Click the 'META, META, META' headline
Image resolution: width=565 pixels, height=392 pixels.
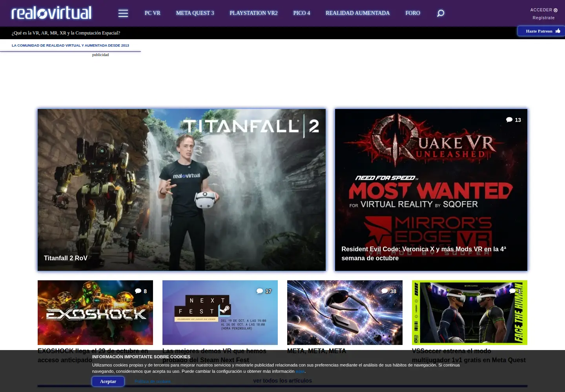tap(317, 351)
